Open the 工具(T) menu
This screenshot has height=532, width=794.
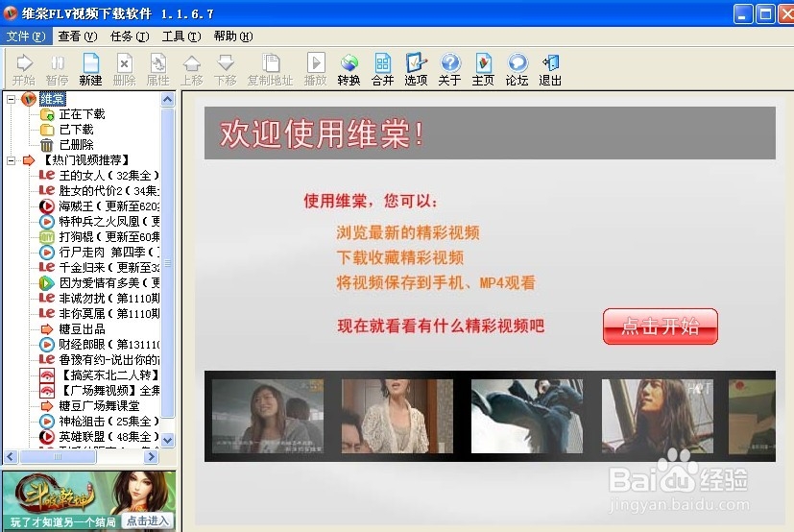click(x=181, y=36)
